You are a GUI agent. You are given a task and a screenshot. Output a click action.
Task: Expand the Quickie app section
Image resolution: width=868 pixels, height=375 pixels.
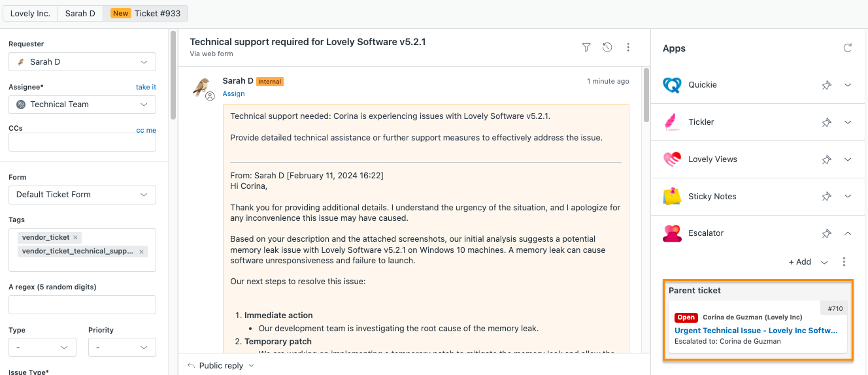[x=848, y=85]
